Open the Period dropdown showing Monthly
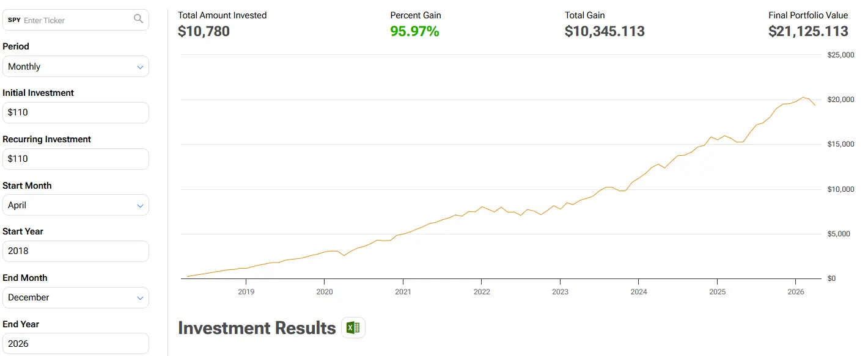 (x=76, y=67)
